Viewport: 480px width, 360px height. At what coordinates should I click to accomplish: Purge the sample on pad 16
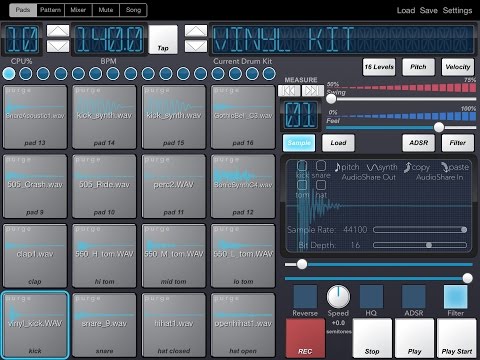[226, 90]
